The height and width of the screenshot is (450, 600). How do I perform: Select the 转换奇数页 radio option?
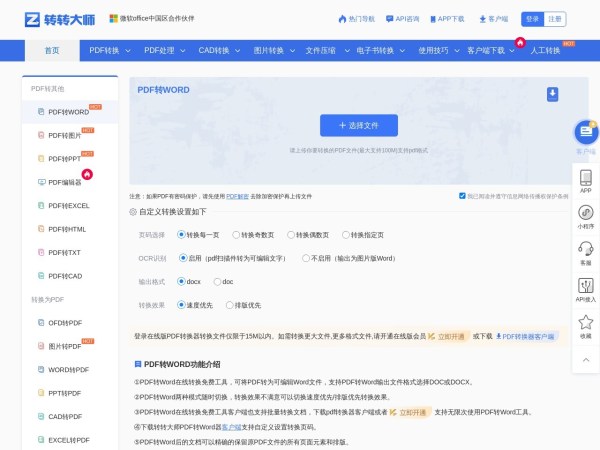pos(237,234)
